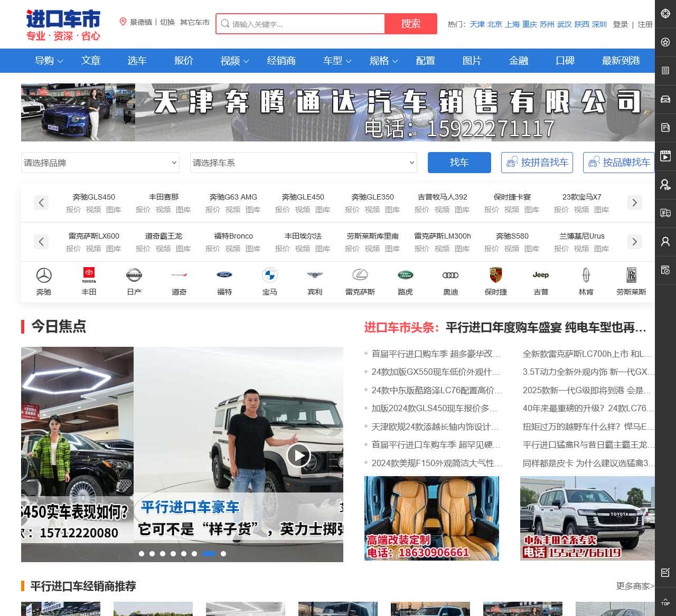Click the 注册 register link
The width and height of the screenshot is (676, 616).
[645, 24]
